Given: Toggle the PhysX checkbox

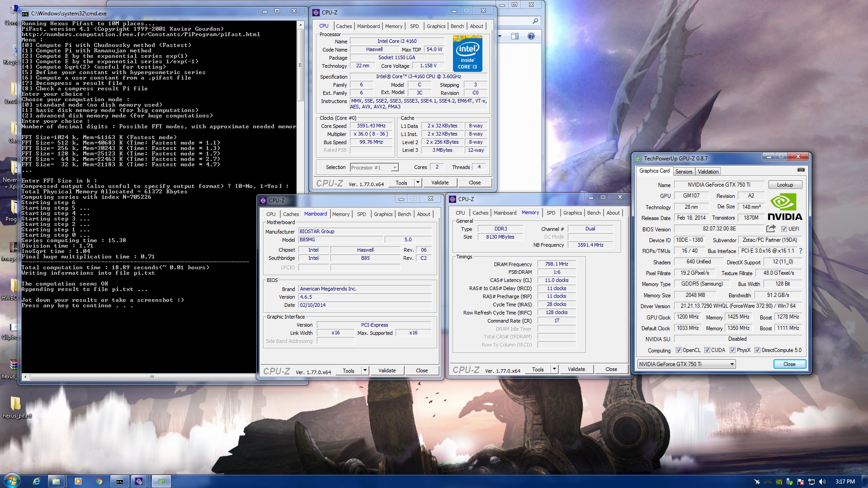Looking at the screenshot, I should pos(732,350).
